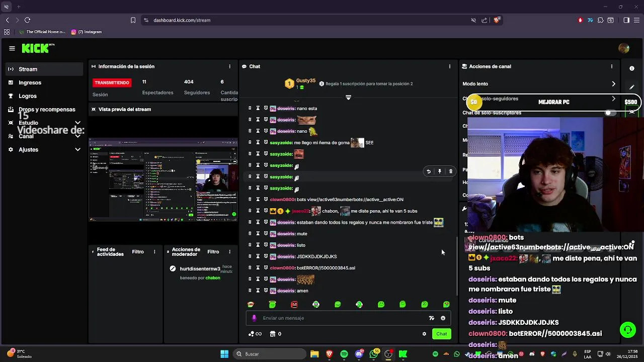Delete hovered message using right-side trash icon
This screenshot has width=644, height=362.
[x=451, y=171]
